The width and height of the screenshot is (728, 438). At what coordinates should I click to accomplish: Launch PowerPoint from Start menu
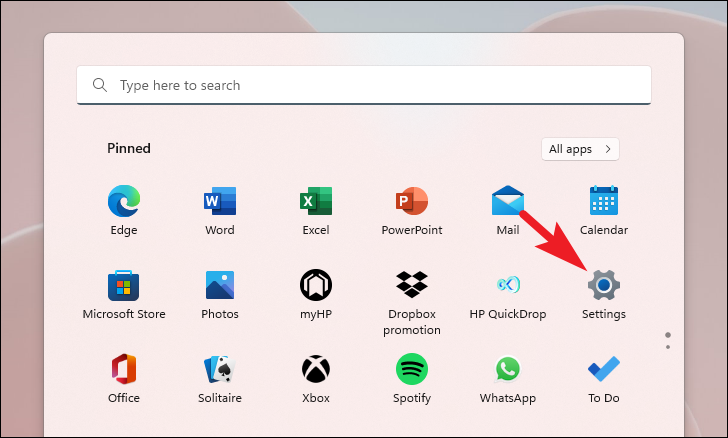pyautogui.click(x=412, y=210)
